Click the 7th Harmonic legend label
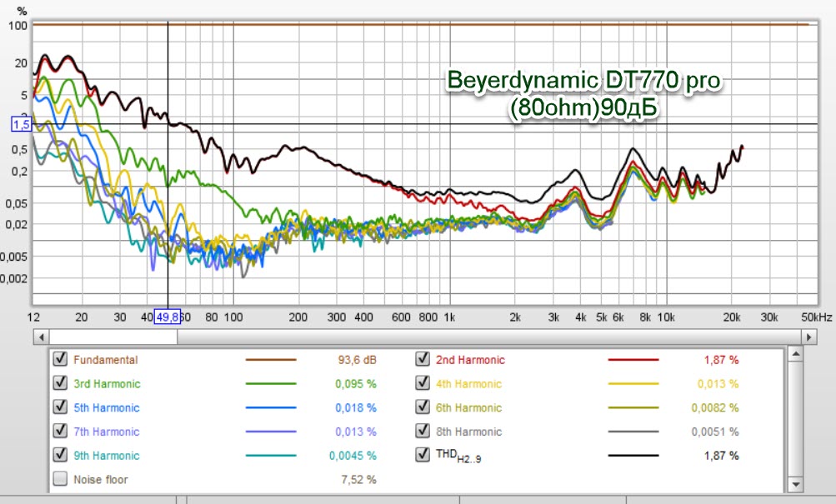The image size is (836, 504). coord(106,432)
